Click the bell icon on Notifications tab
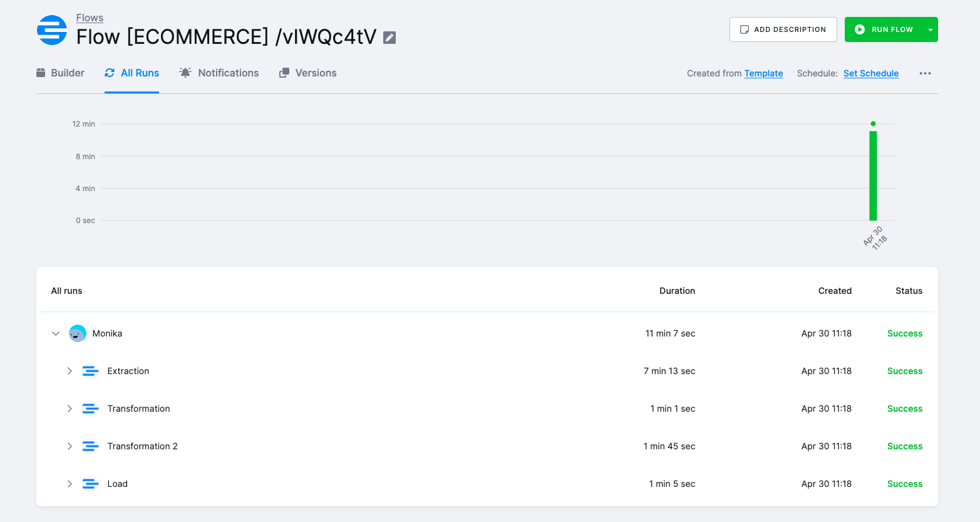 [x=185, y=72]
